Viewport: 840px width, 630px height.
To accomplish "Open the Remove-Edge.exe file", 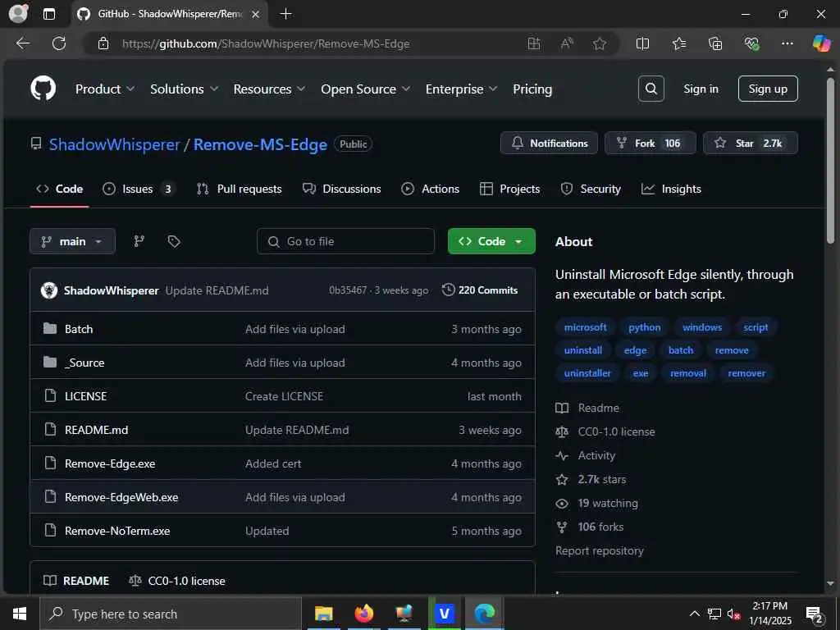I will [110, 463].
